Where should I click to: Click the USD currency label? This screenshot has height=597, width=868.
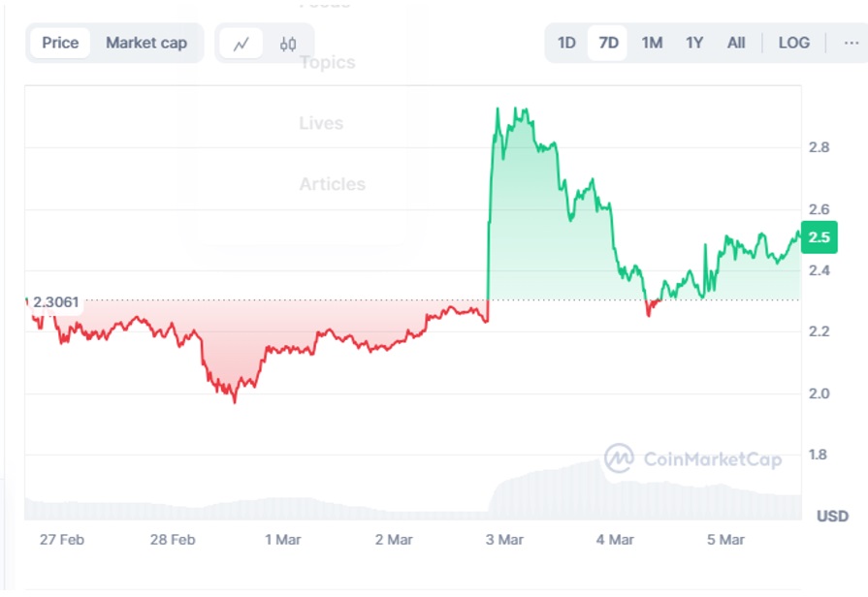pyautogui.click(x=832, y=516)
